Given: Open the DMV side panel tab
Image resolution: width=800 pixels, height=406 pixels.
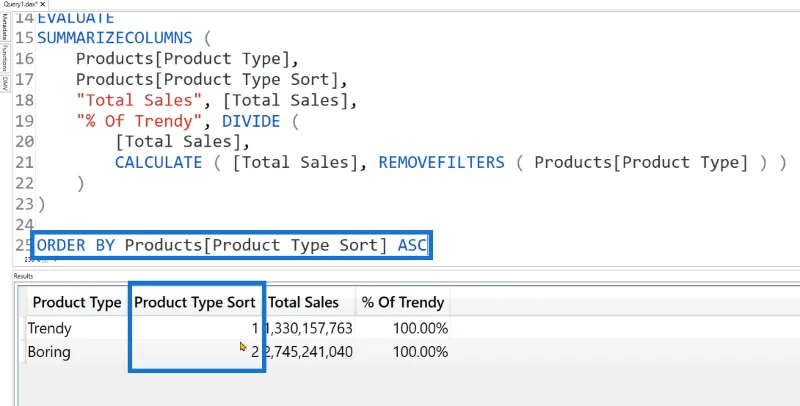Looking at the screenshot, I should (5, 84).
